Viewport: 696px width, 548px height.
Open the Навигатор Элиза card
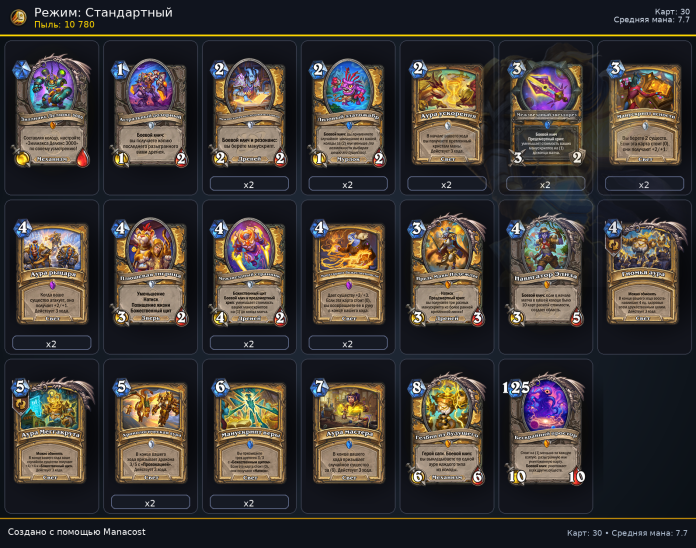tap(546, 272)
